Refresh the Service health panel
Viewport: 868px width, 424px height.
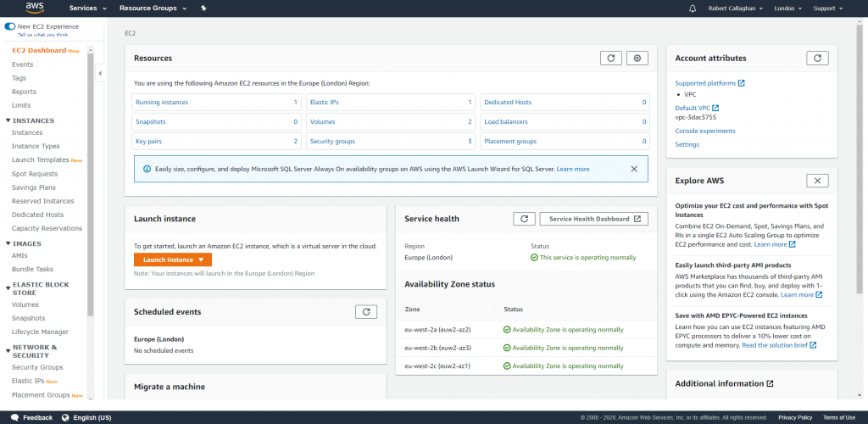524,219
